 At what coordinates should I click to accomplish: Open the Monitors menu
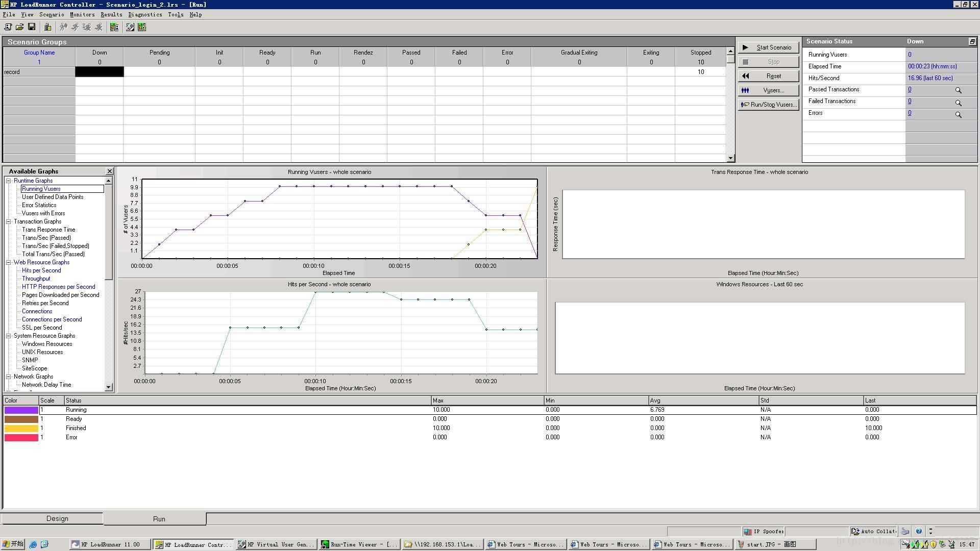(82, 14)
